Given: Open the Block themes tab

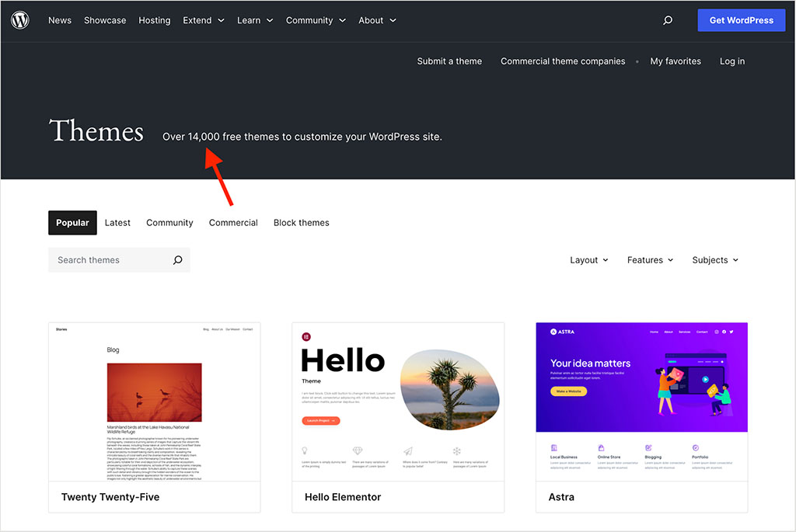Looking at the screenshot, I should click(x=301, y=222).
